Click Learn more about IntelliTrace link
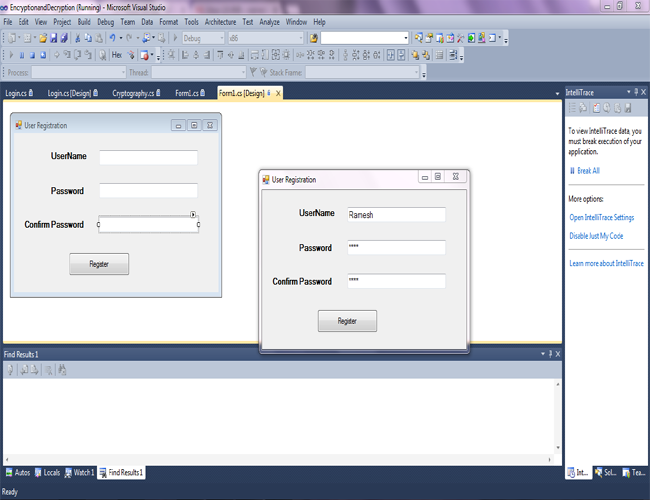The width and height of the screenshot is (650, 500). (x=606, y=263)
